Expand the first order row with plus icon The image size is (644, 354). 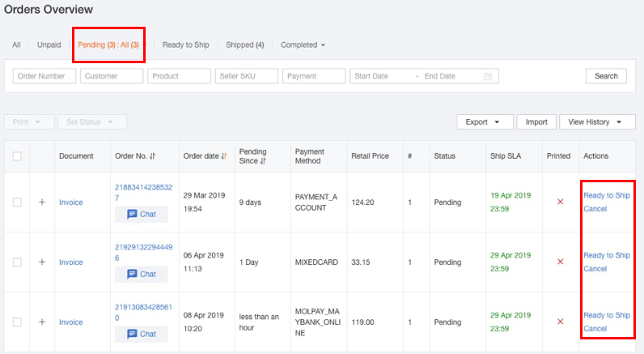[x=42, y=203]
